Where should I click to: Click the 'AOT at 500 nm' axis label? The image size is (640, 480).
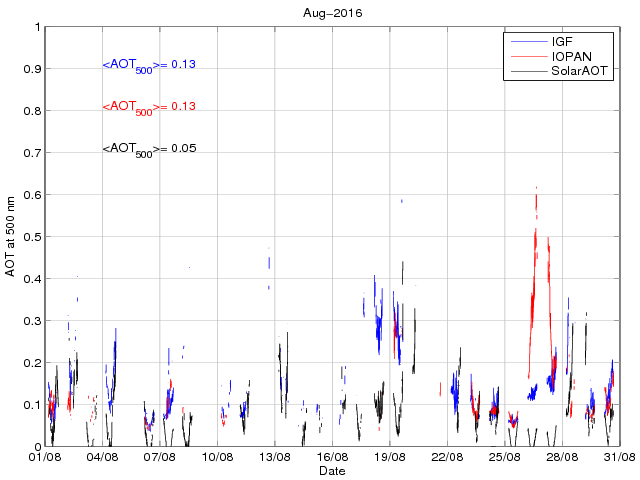pos(10,236)
